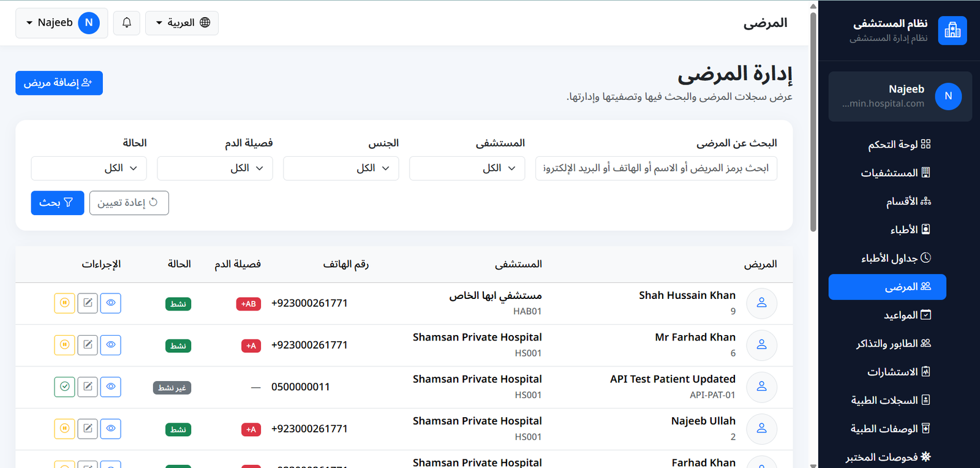Expand المستشفى hospital filter dropdown
The width and height of the screenshot is (980, 468).
coord(467,168)
